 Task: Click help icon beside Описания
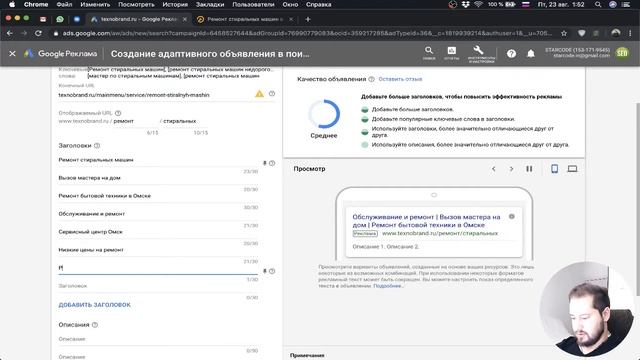coord(95,325)
